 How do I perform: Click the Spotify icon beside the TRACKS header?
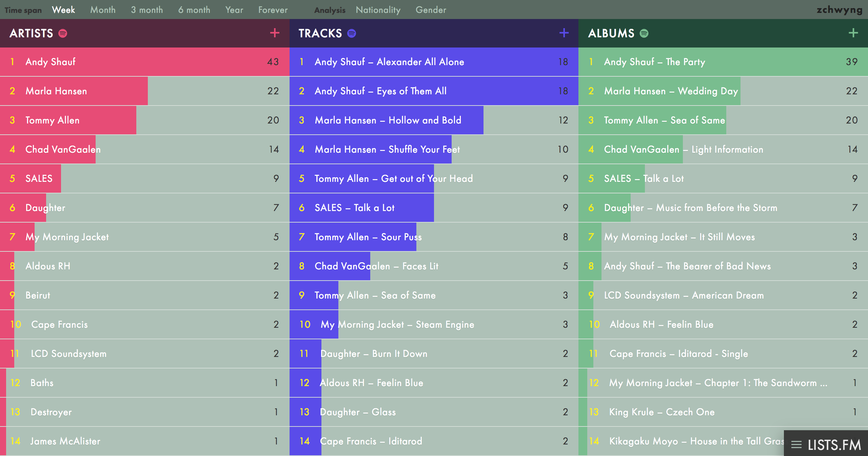(x=351, y=33)
